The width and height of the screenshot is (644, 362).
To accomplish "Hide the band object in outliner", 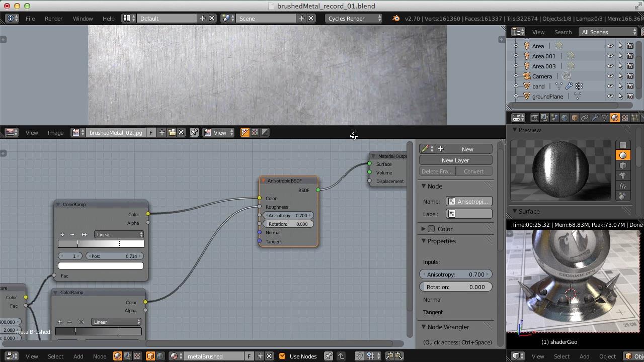I will tap(610, 86).
